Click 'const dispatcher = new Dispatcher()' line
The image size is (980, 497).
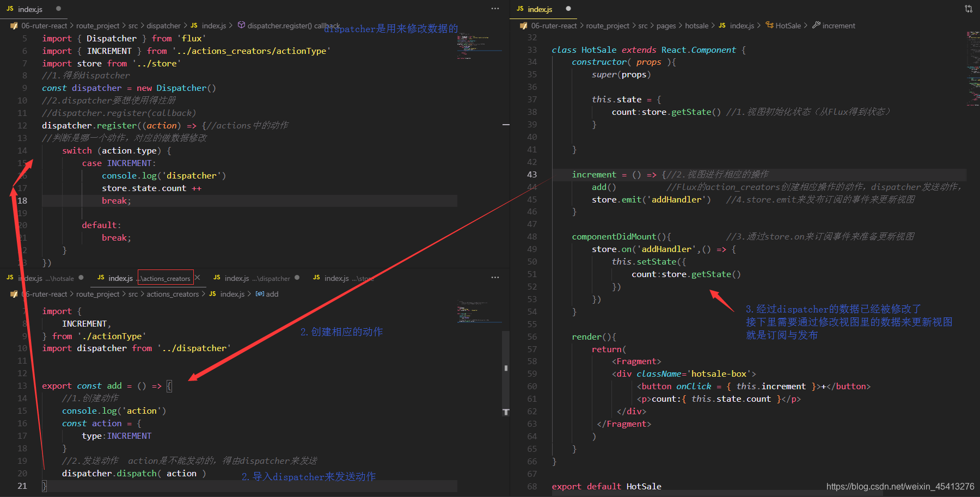(129, 88)
